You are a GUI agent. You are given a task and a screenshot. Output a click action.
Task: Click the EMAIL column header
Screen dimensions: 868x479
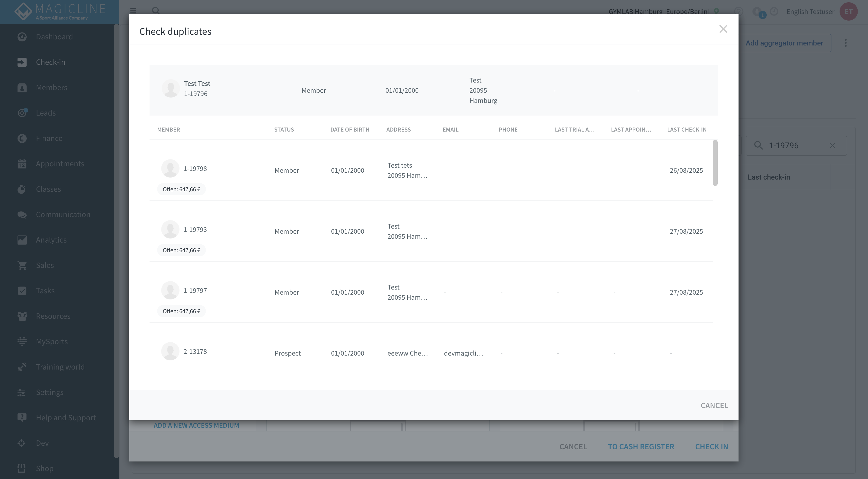(451, 130)
